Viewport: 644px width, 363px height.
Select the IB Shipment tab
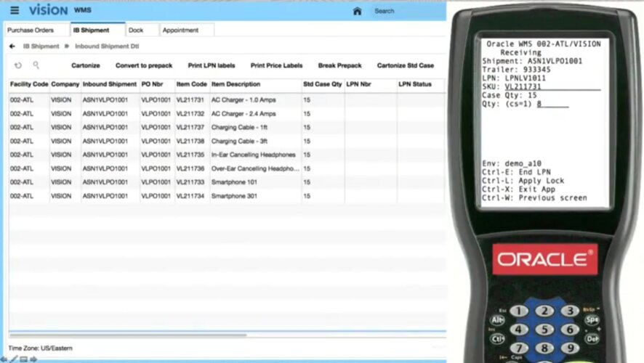97,30
